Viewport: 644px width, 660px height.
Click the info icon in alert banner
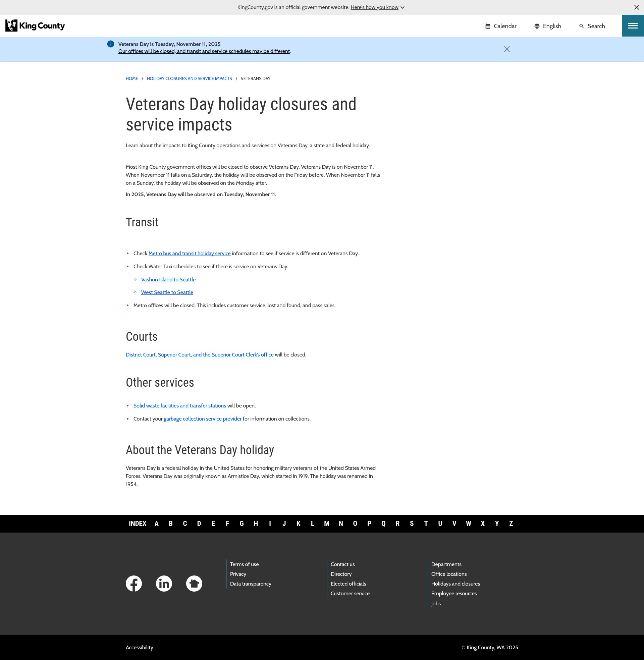coord(111,44)
